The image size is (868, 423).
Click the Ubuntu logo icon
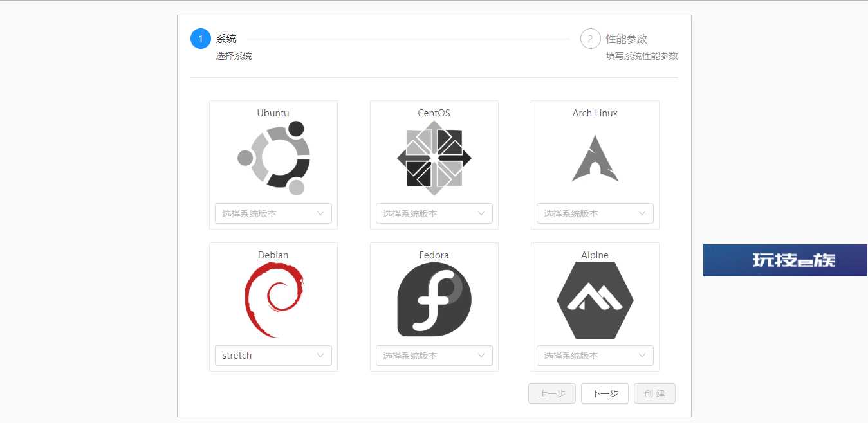coord(273,158)
